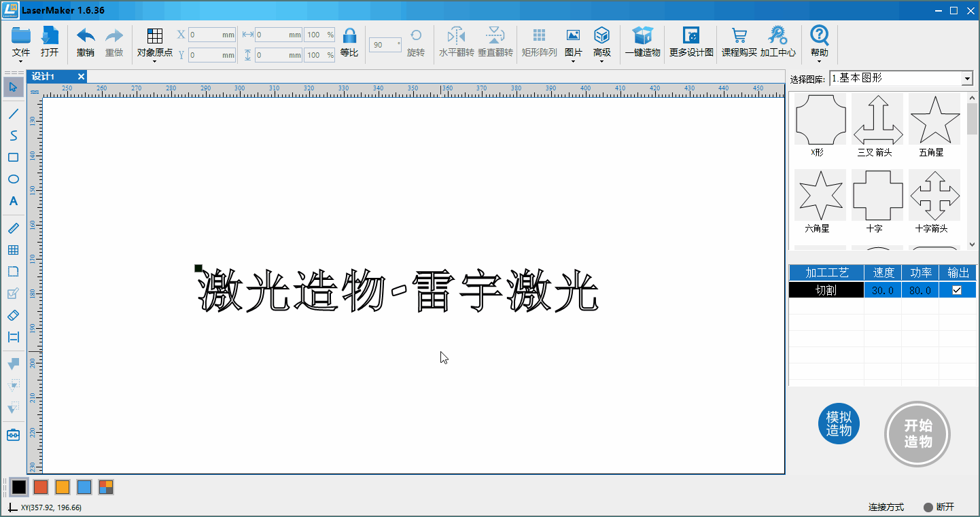Click the 旋转 rotate icon

(416, 36)
